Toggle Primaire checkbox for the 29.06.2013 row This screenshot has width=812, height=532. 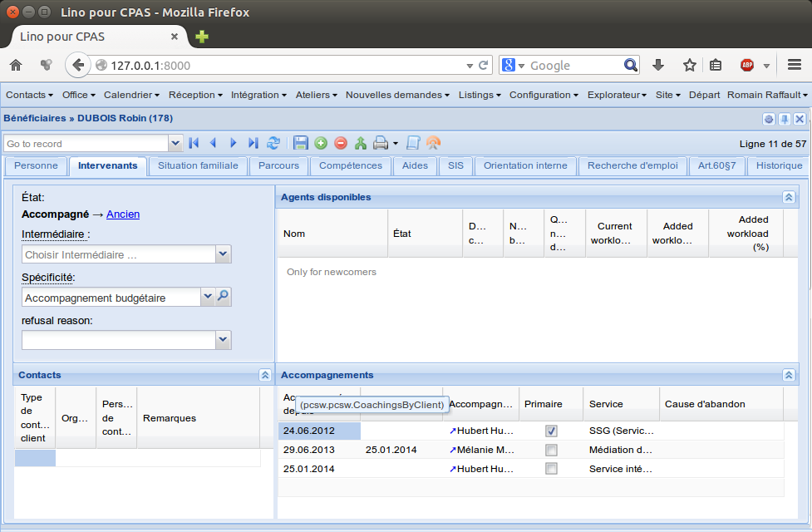coord(551,450)
